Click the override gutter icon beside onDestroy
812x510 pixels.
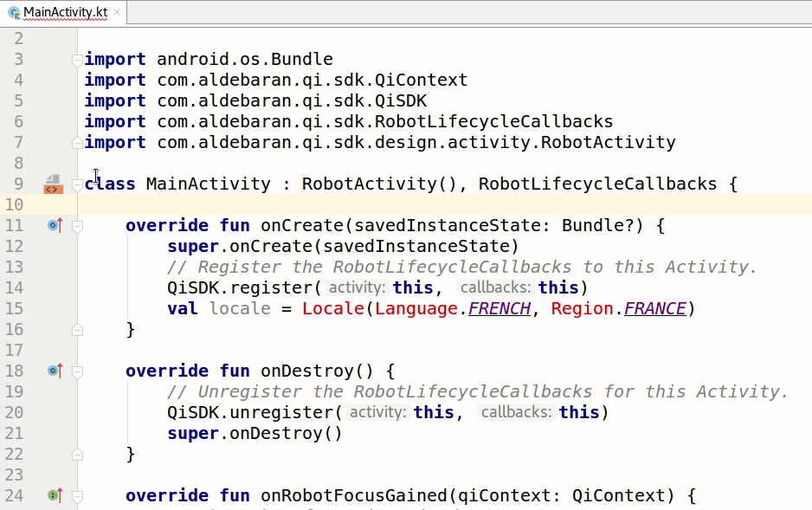tap(55, 371)
